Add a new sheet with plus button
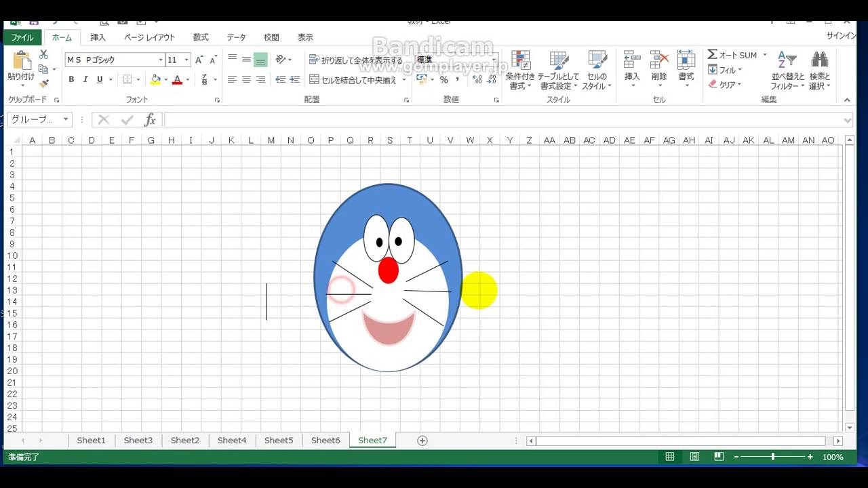 click(422, 441)
